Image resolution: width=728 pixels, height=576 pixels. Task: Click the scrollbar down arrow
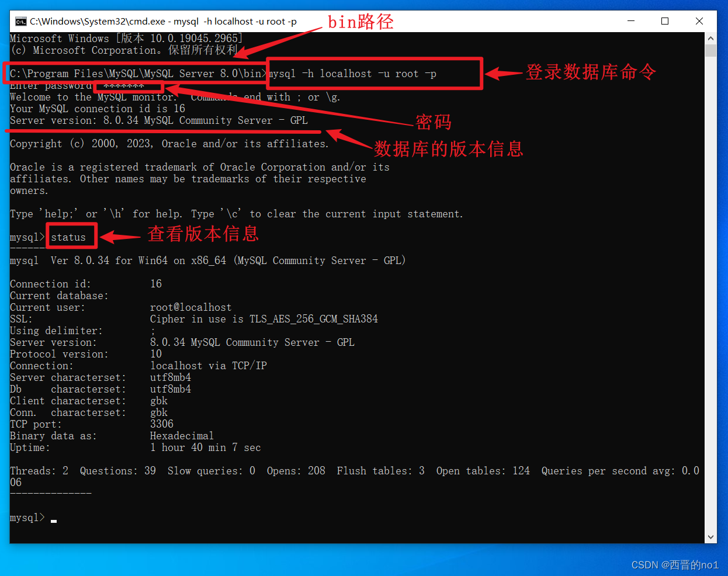coord(710,537)
